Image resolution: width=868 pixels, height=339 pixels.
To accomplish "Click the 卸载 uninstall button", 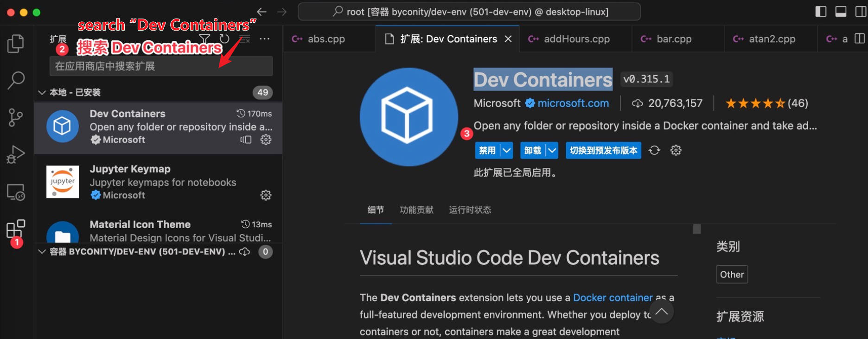I will point(533,150).
